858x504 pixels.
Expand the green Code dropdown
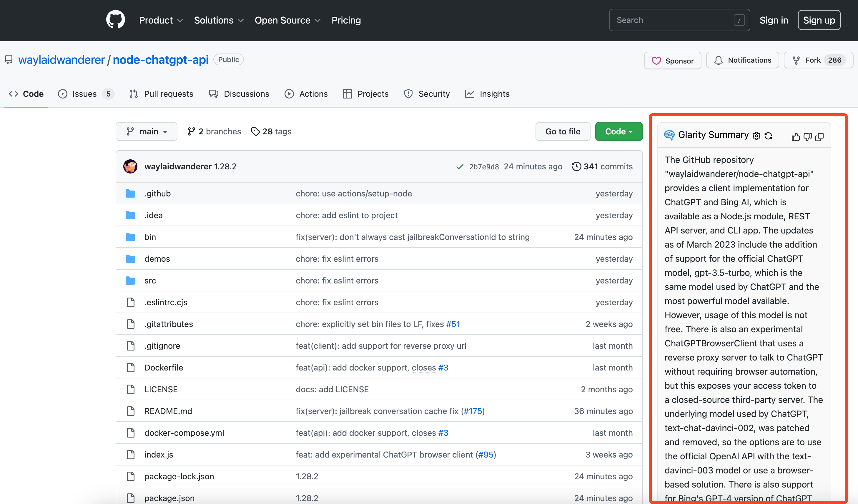(619, 131)
